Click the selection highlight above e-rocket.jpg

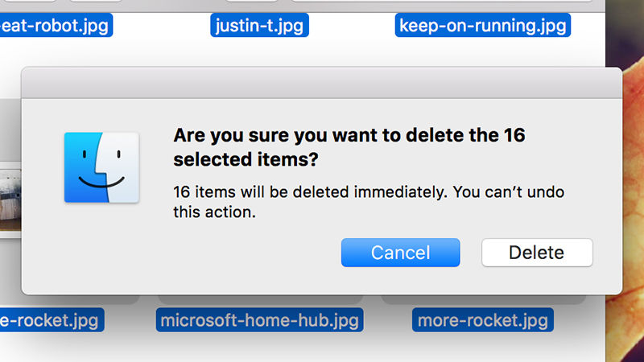(x=70, y=299)
